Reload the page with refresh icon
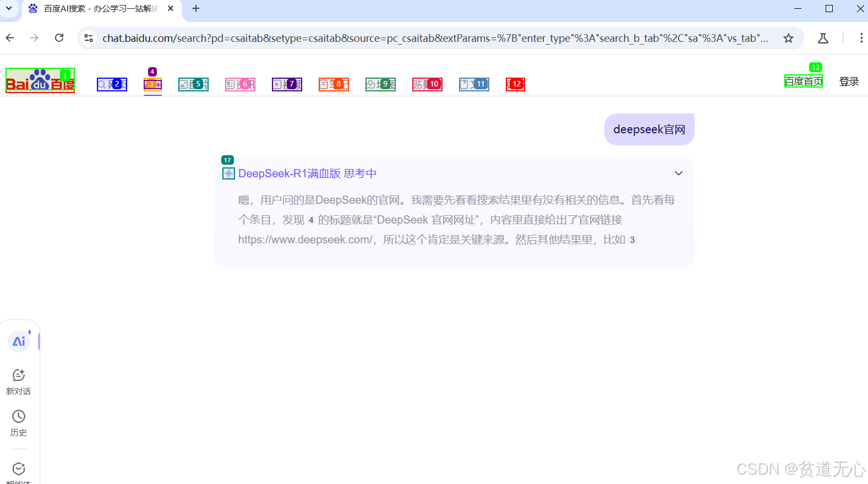 click(59, 38)
